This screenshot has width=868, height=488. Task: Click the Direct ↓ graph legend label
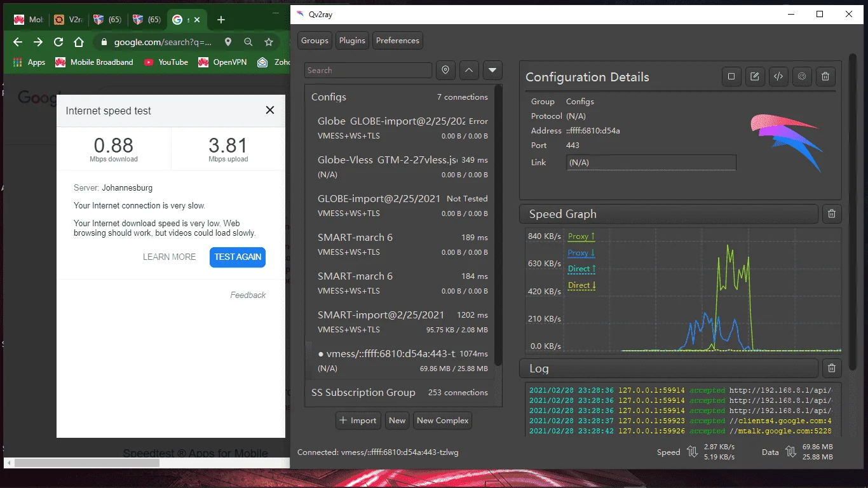(582, 285)
